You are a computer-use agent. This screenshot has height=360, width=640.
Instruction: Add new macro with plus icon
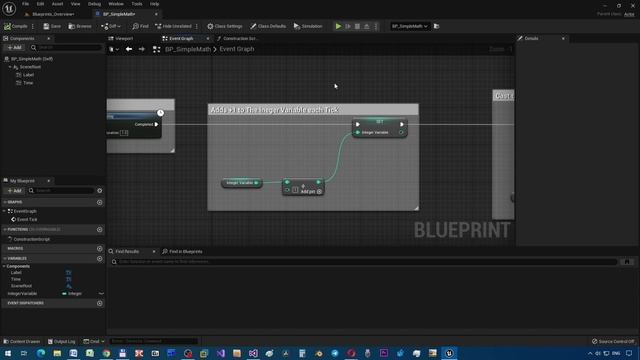100,249
